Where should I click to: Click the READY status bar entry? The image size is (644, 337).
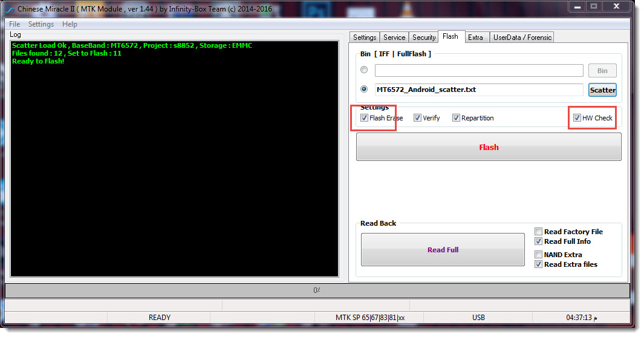tap(160, 318)
